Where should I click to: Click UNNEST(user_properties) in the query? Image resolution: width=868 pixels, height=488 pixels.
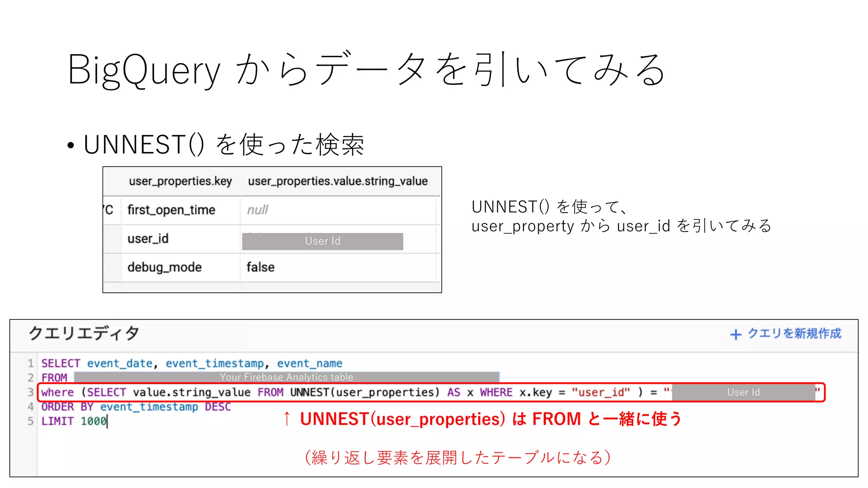(365, 392)
